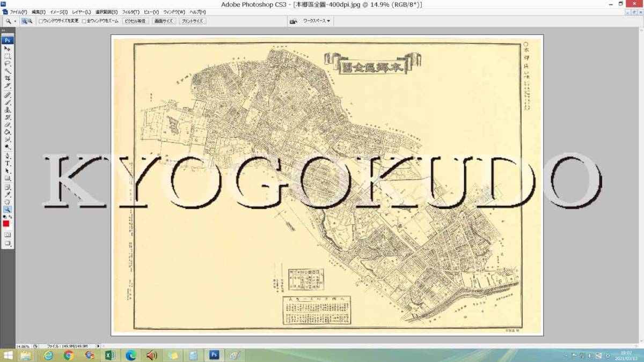Select the Path Selection tool
Viewport: 644px width, 362px height.
click(8, 171)
